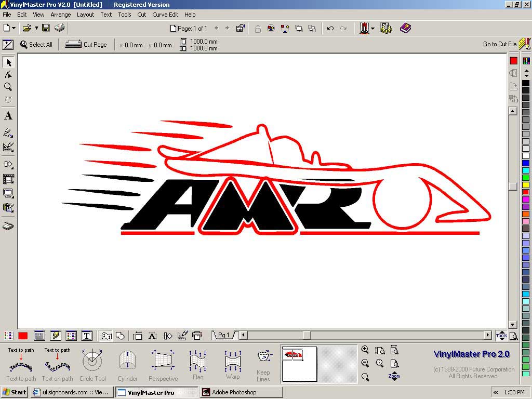The width and height of the screenshot is (532, 399).
Task: Click the Warp effect icon
Action: pos(233,360)
